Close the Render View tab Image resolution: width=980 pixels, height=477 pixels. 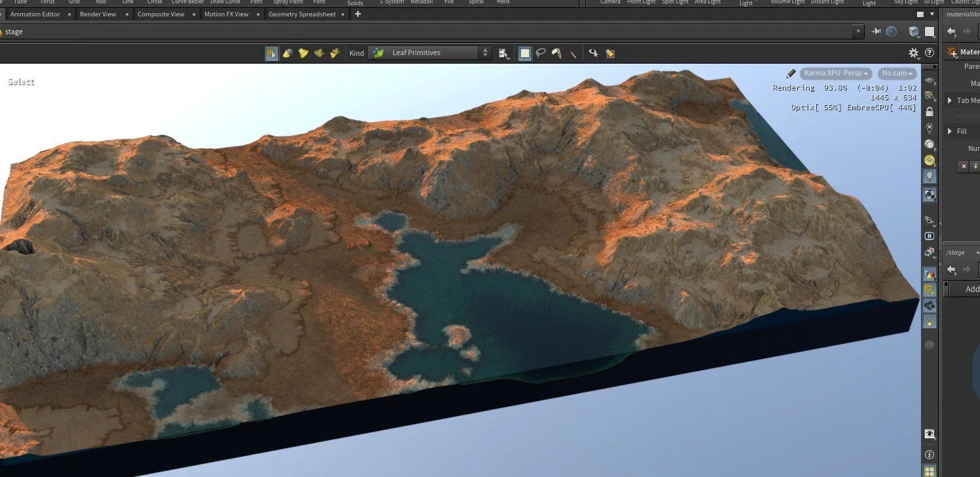(127, 14)
